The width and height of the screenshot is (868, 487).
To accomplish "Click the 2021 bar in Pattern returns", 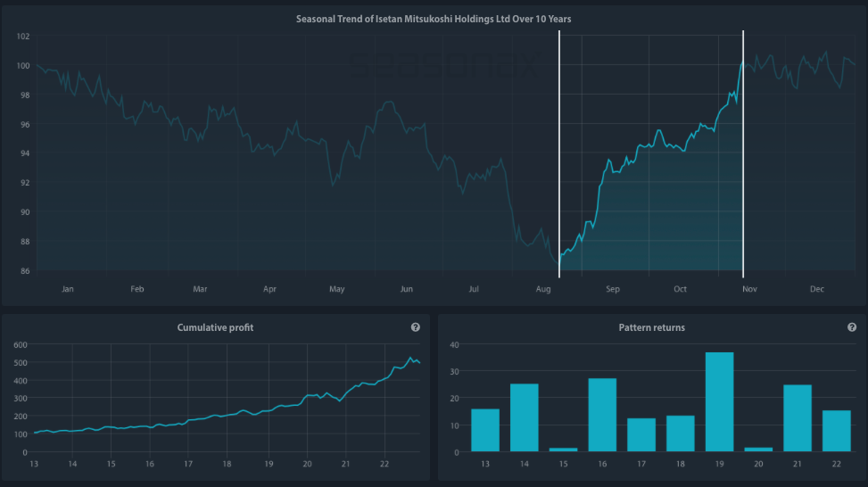I will 798,418.
